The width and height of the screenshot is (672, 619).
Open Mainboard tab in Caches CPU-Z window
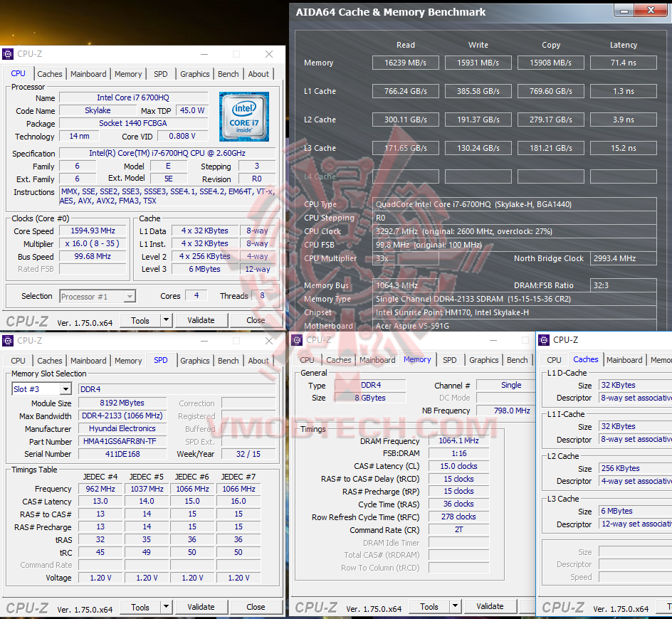click(624, 360)
